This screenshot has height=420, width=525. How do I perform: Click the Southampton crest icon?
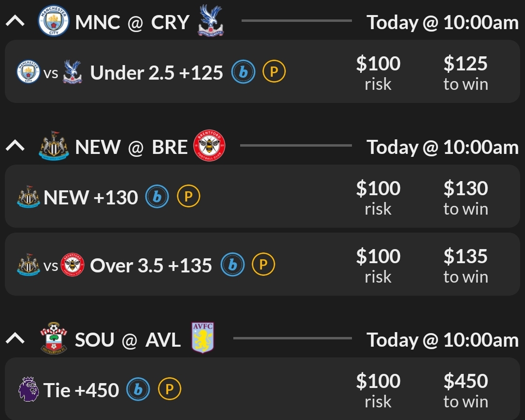tap(54, 338)
